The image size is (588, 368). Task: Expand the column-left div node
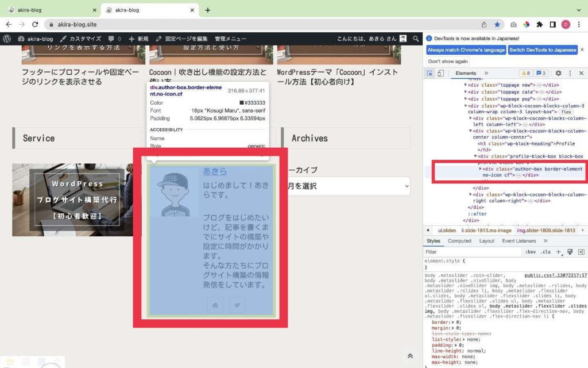[471, 118]
